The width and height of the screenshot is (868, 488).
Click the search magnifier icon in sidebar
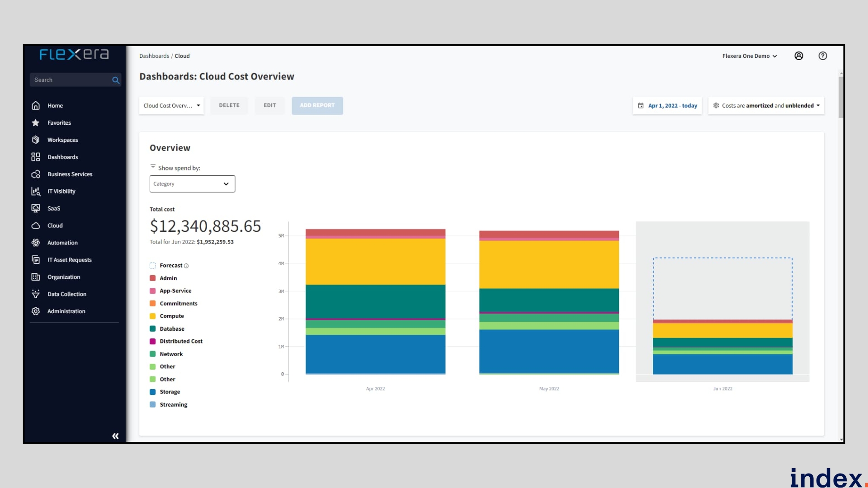point(116,80)
